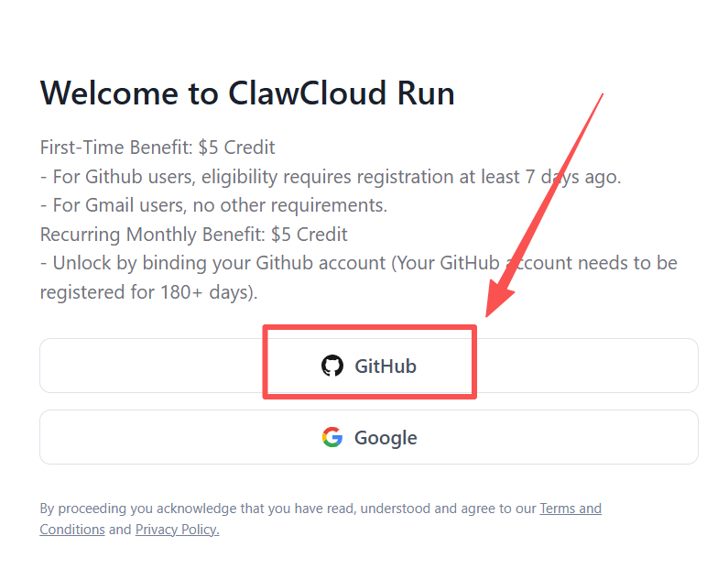Click the multicolor Google G logo
The image size is (728, 569).
point(332,438)
